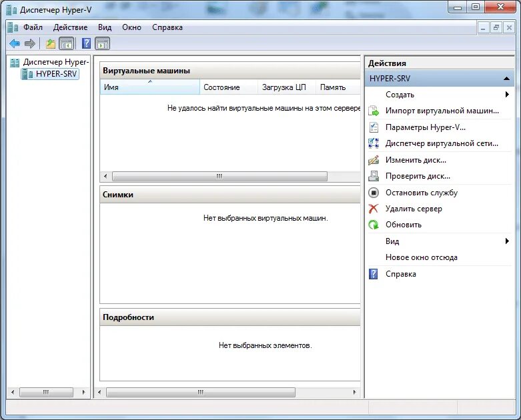Click the Диспетчер Hyper-V tree root icon

(x=14, y=63)
